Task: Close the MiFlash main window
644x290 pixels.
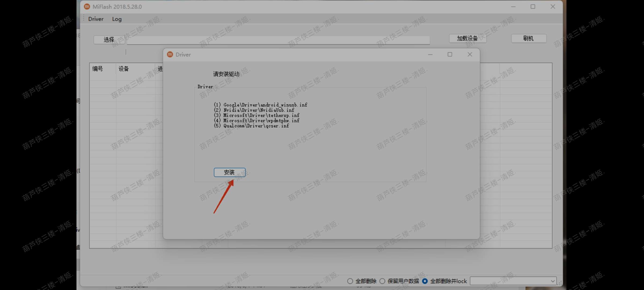Action: pos(553,7)
